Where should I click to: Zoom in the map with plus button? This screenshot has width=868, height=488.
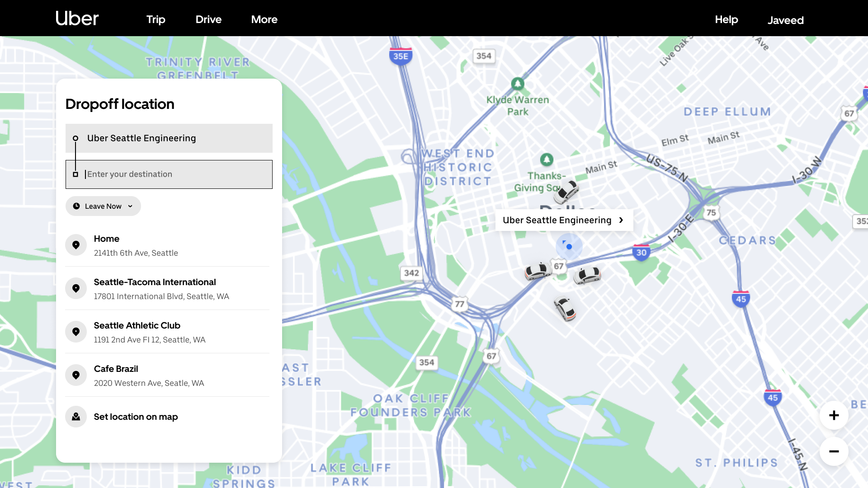click(x=834, y=415)
